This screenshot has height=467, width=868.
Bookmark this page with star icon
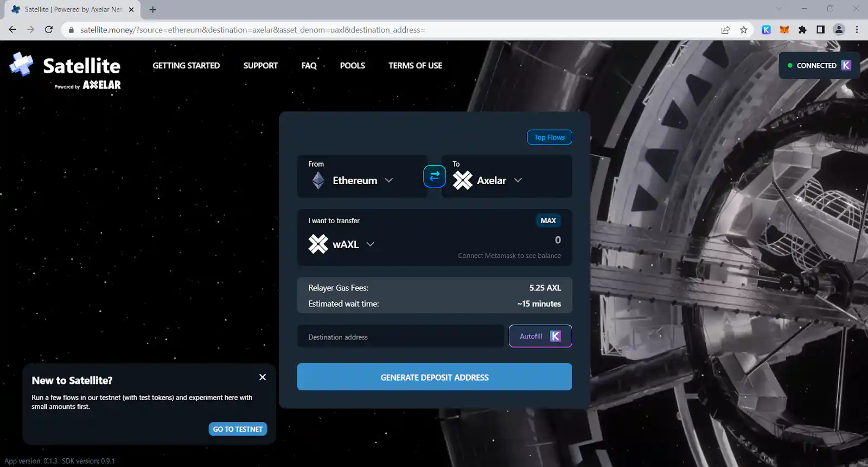744,30
